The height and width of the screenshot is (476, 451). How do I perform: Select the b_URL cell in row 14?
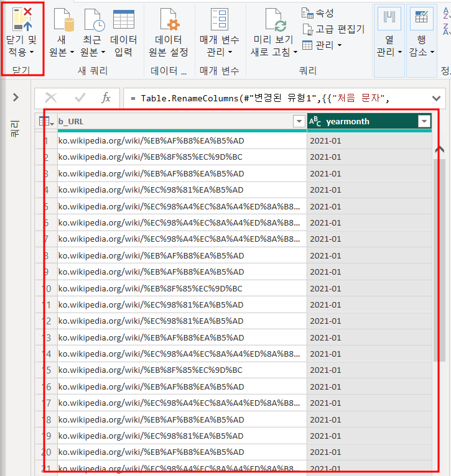[x=182, y=354]
